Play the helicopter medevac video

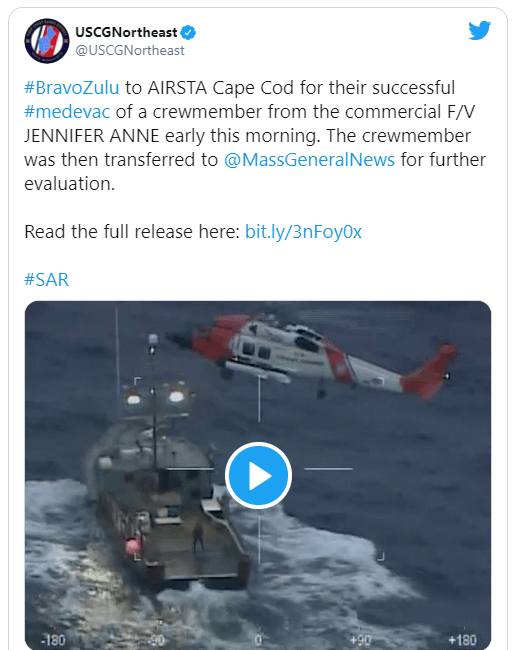point(258,475)
